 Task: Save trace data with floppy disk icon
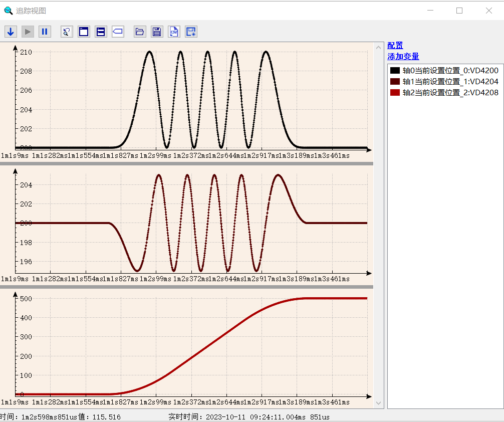click(x=156, y=32)
